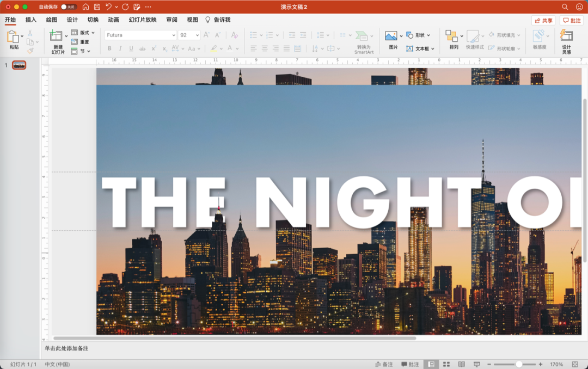Save the presentation with the floppy disk icon
The image size is (588, 369).
click(97, 7)
